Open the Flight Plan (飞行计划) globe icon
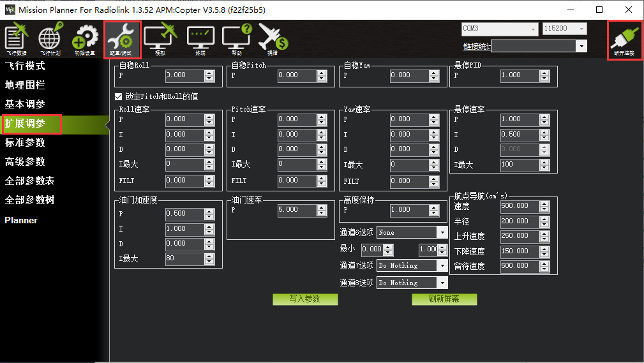The width and height of the screenshot is (644, 363). (51, 39)
